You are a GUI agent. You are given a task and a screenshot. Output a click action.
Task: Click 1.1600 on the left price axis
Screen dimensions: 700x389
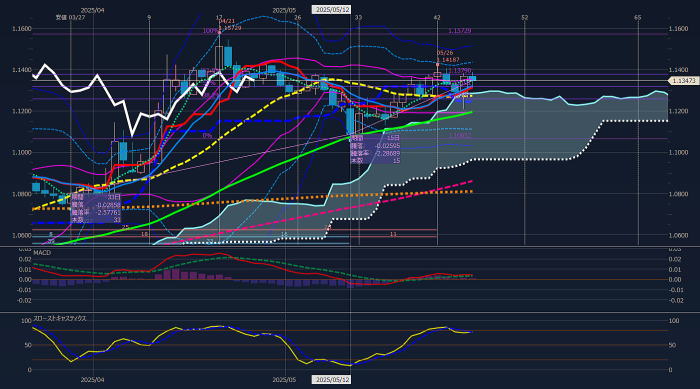coord(21,29)
